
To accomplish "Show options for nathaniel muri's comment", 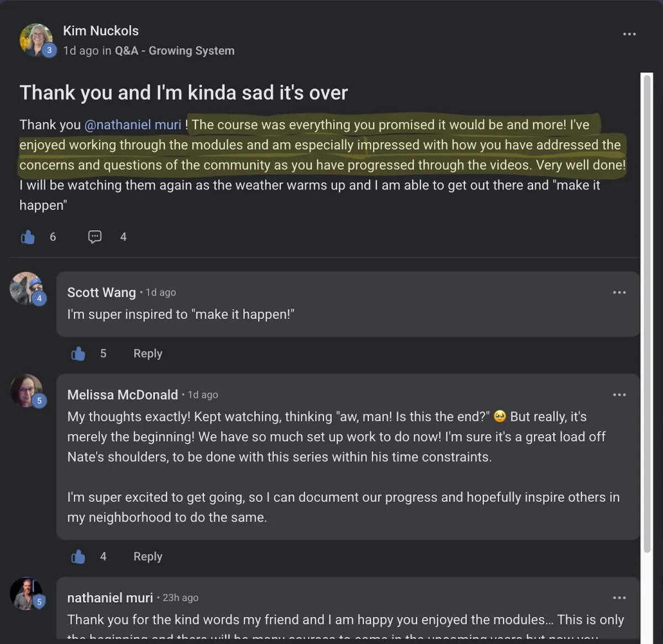I will (x=619, y=598).
